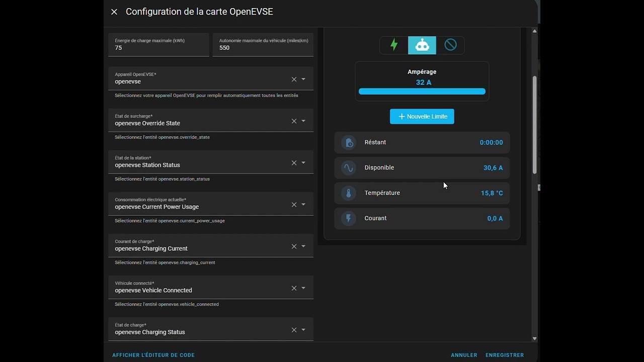
Task: Click Enregistrer to save the card
Action: [505, 355]
